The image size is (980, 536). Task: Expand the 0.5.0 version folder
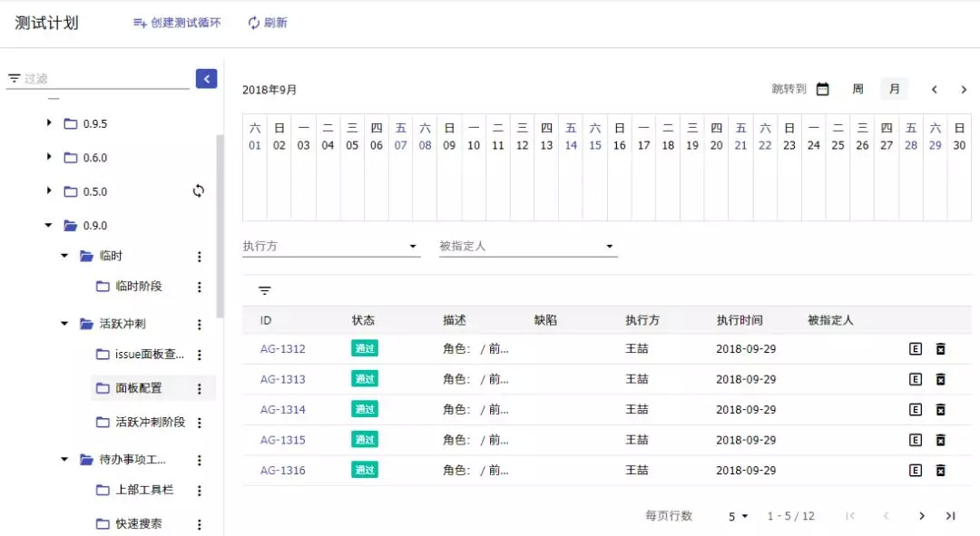coord(49,190)
